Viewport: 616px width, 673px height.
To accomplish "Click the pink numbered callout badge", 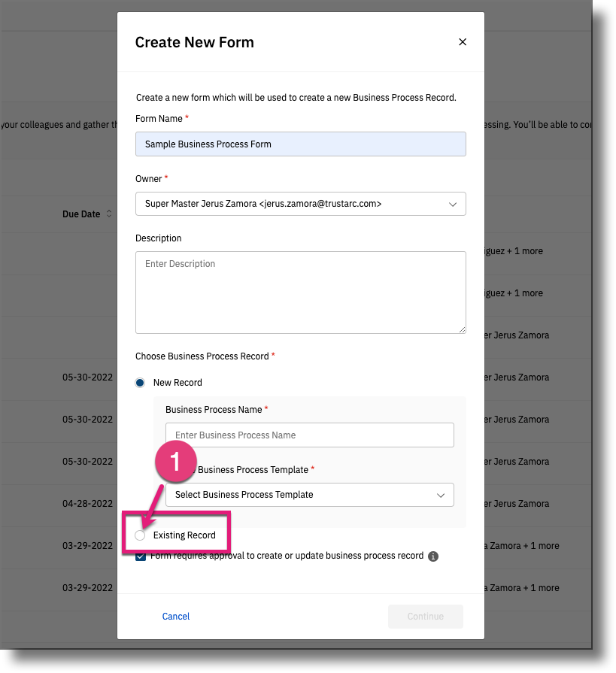I will [x=175, y=464].
